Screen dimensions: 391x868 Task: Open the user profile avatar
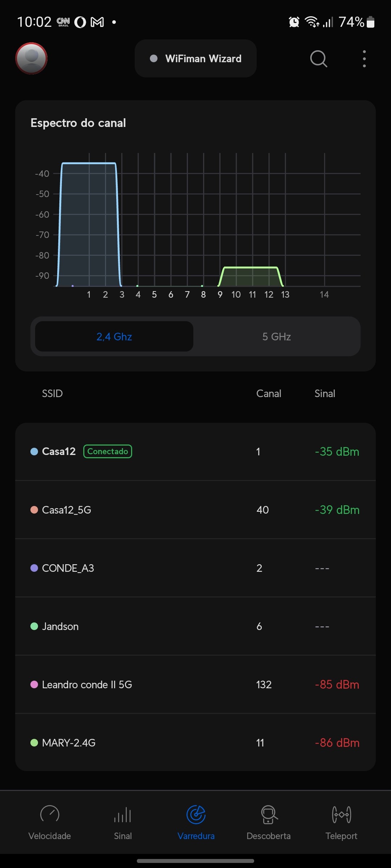(x=31, y=58)
